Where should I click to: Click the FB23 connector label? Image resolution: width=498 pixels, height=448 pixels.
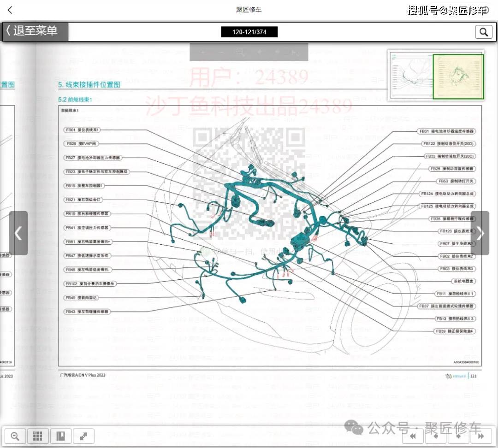[x=96, y=171]
